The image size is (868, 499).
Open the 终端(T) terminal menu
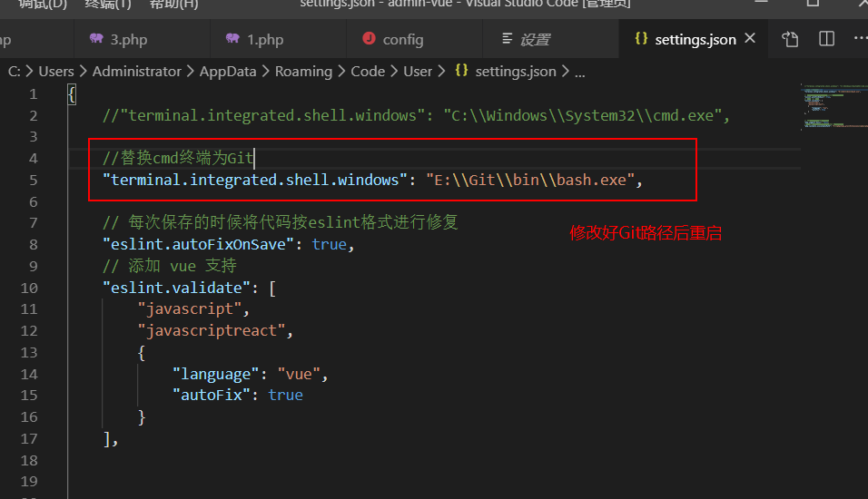point(108,5)
